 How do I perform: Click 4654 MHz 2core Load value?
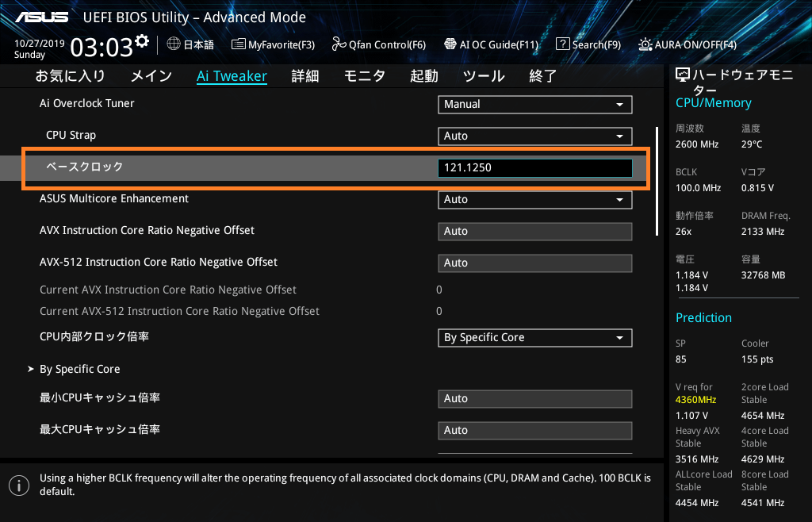tap(762, 416)
